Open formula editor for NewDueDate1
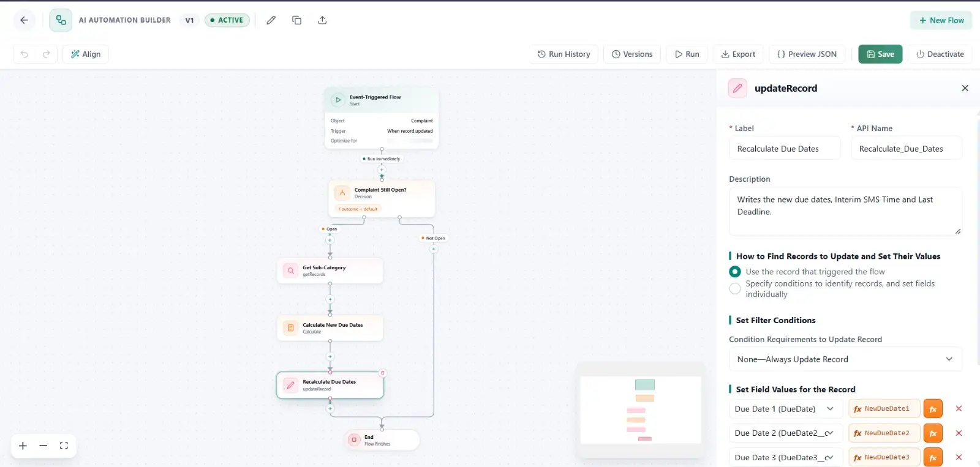Image resolution: width=980 pixels, height=467 pixels. pos(933,409)
